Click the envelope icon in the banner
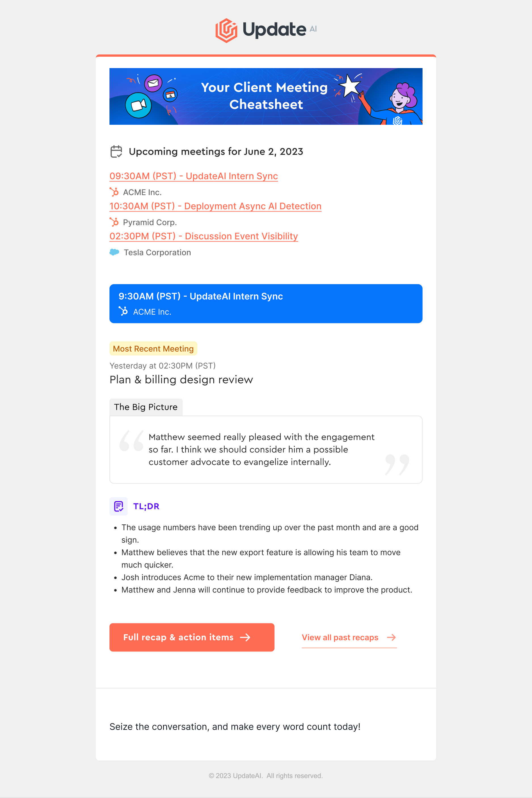This screenshot has height=798, width=532. pos(153,83)
